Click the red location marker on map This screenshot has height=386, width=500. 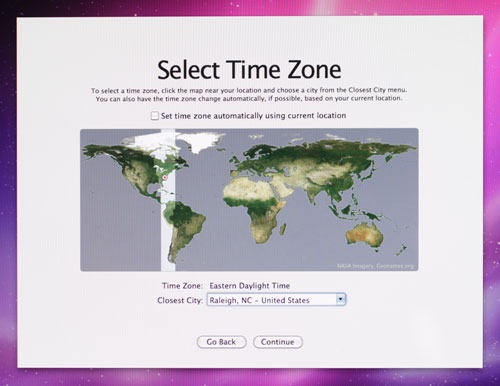(164, 177)
